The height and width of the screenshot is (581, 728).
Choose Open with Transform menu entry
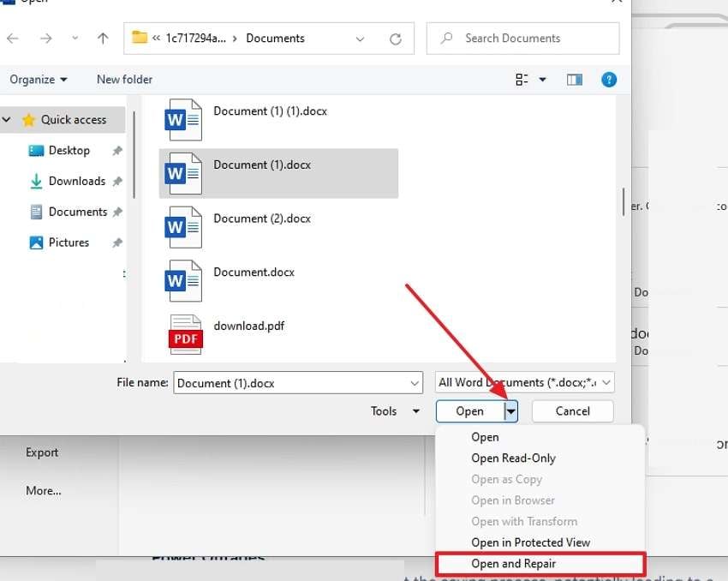coord(524,522)
